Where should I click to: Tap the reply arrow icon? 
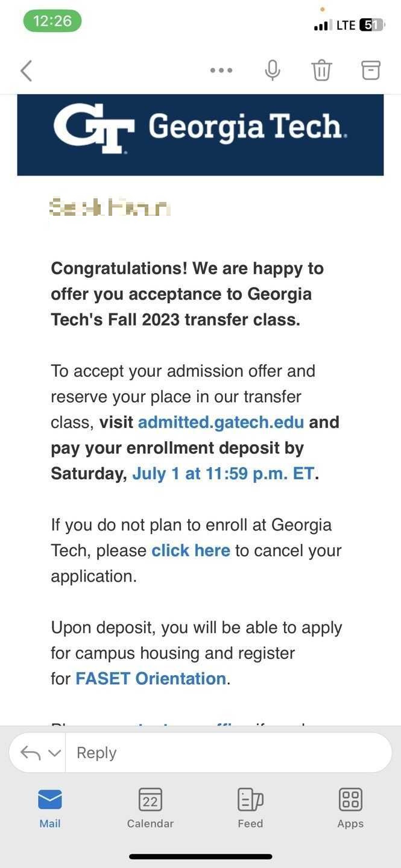coord(30,752)
